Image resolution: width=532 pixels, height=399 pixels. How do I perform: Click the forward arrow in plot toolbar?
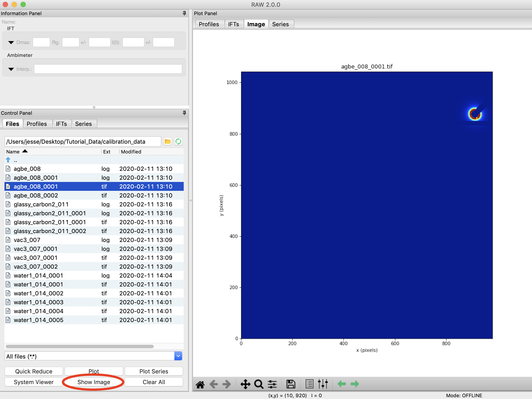227,384
